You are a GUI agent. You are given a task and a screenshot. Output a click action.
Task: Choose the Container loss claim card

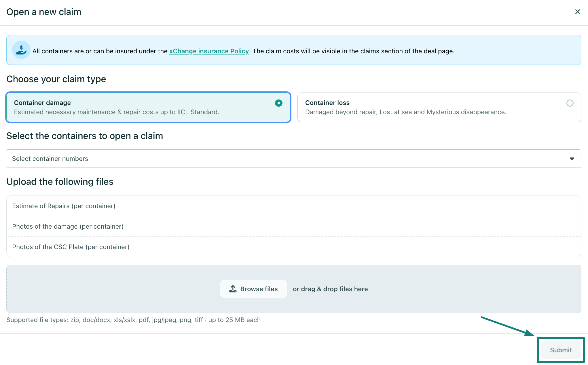pos(439,107)
